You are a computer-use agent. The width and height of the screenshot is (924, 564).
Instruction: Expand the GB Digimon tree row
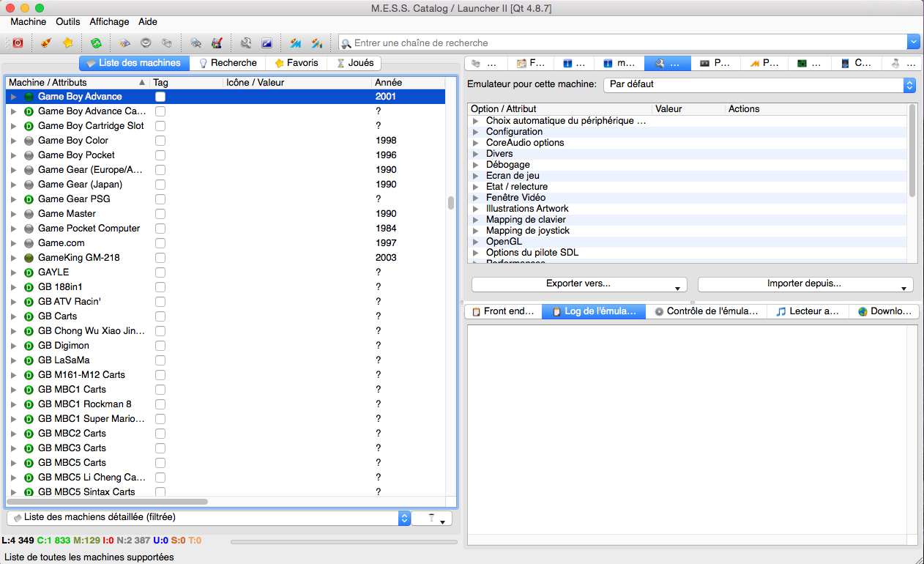(13, 346)
